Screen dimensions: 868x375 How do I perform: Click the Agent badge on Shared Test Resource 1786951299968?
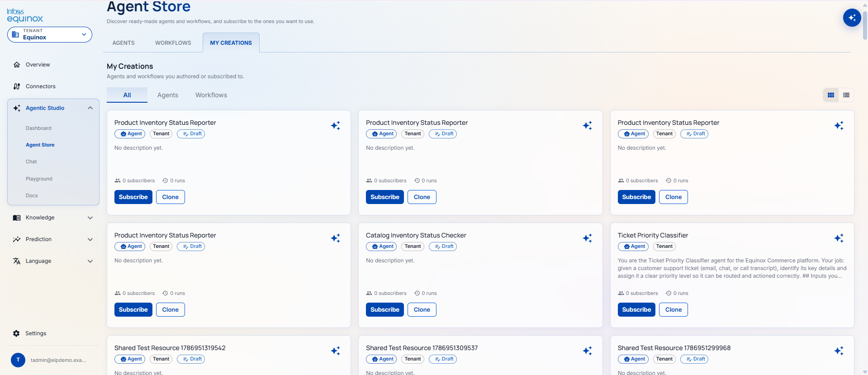point(633,359)
